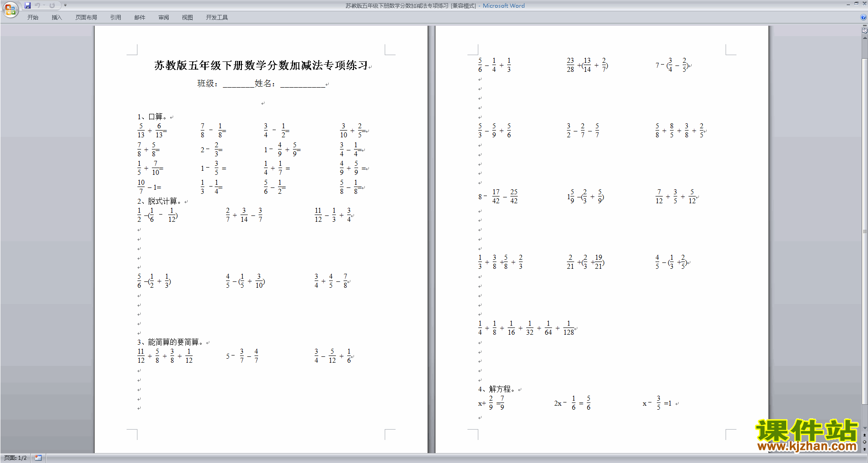Switch to the 引用 tab
The width and height of the screenshot is (868, 463).
(x=116, y=18)
